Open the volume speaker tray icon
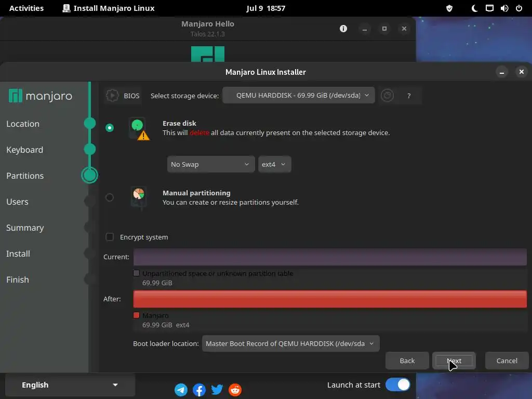 click(x=504, y=8)
